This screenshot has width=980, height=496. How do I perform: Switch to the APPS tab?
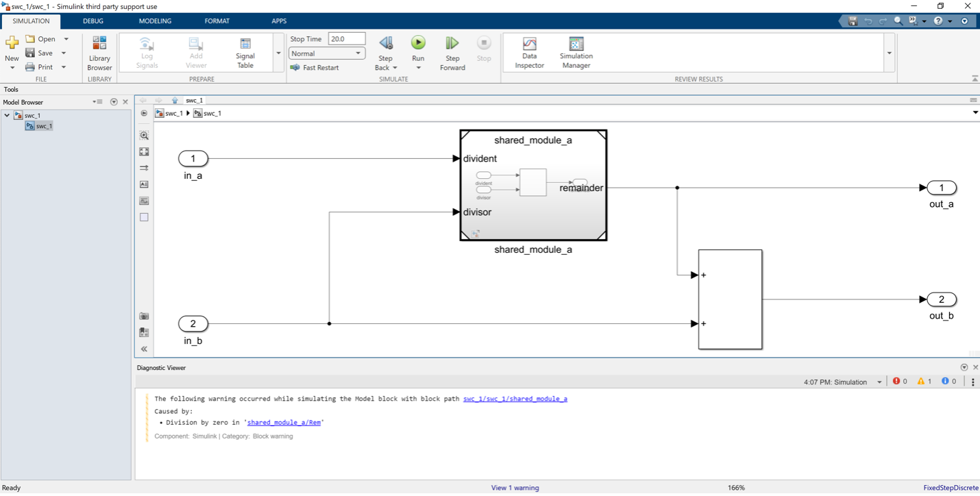point(279,21)
